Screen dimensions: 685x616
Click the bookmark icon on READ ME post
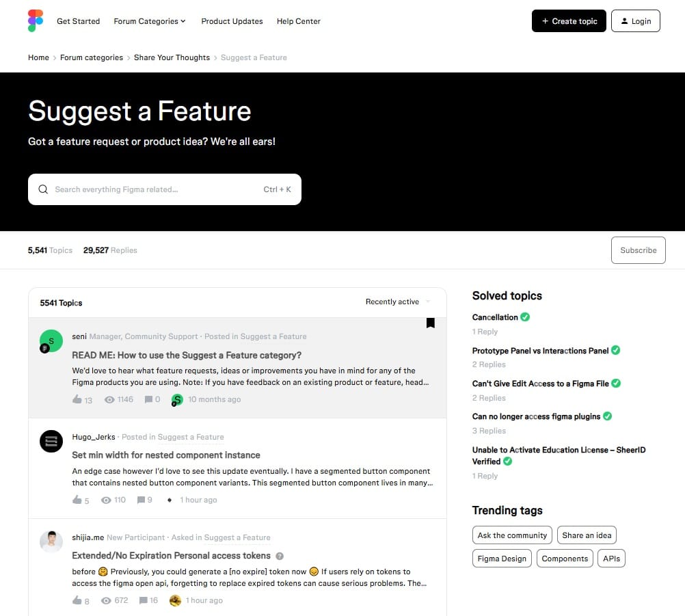(x=431, y=323)
